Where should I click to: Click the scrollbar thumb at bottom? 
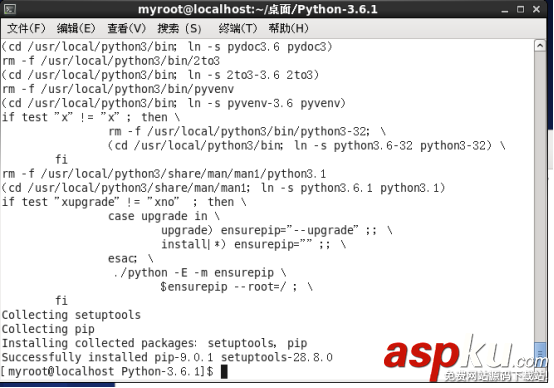[x=540, y=353]
